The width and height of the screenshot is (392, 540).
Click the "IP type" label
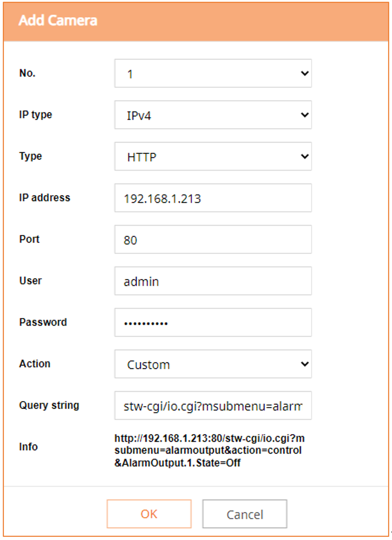(36, 115)
